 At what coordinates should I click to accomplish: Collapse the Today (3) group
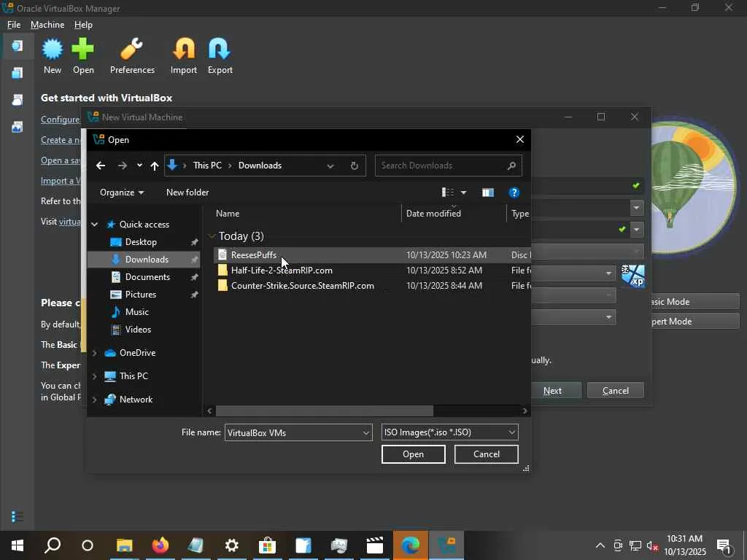point(212,236)
